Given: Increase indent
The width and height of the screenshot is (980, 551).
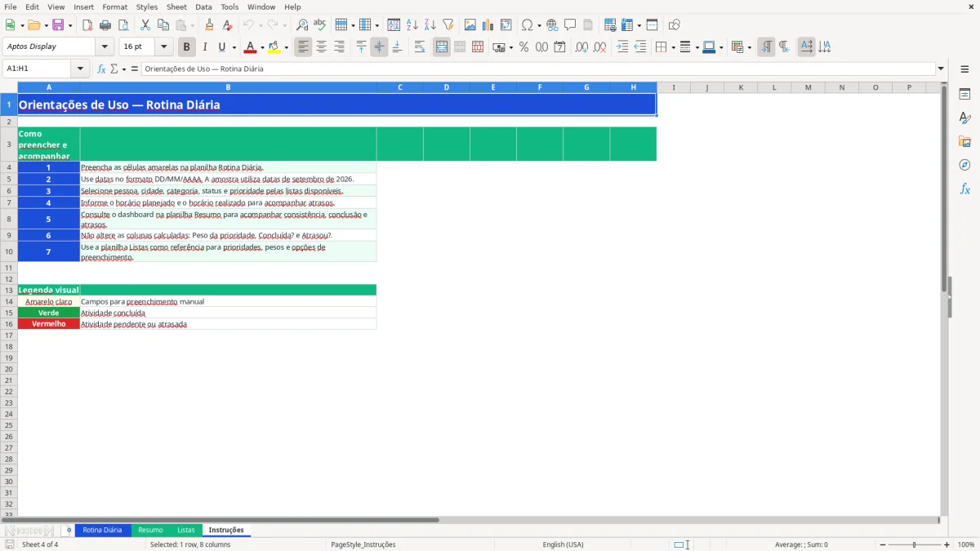Looking at the screenshot, I should pyautogui.click(x=622, y=47).
